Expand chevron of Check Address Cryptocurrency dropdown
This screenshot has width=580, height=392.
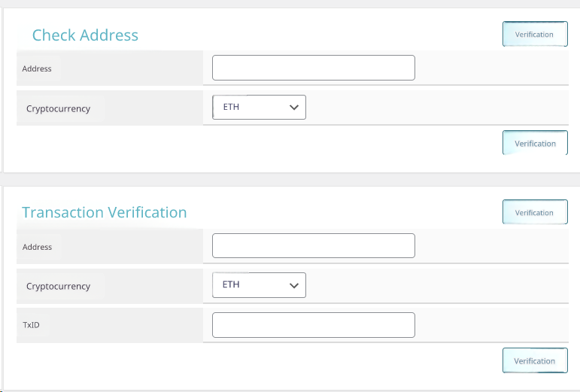click(294, 108)
